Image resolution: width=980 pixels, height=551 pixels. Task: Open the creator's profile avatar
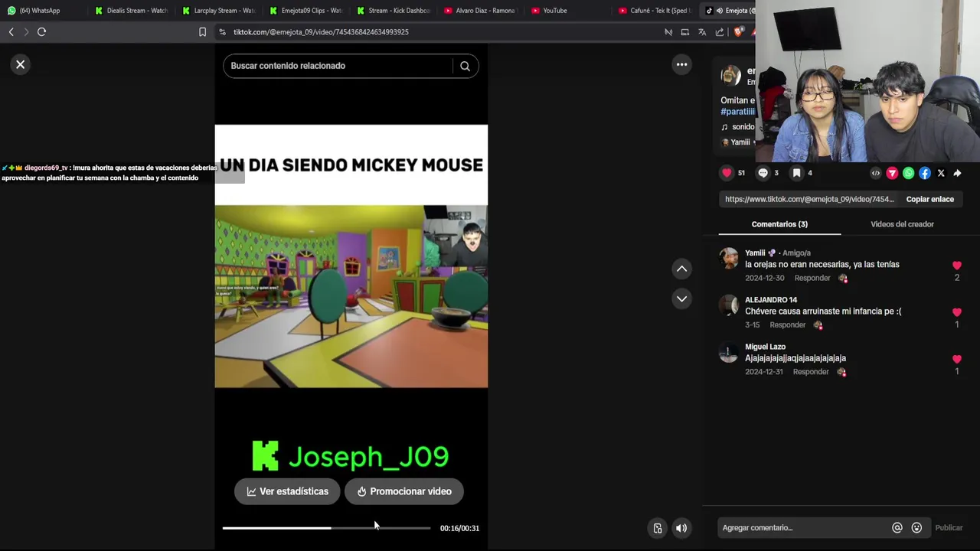pos(731,75)
